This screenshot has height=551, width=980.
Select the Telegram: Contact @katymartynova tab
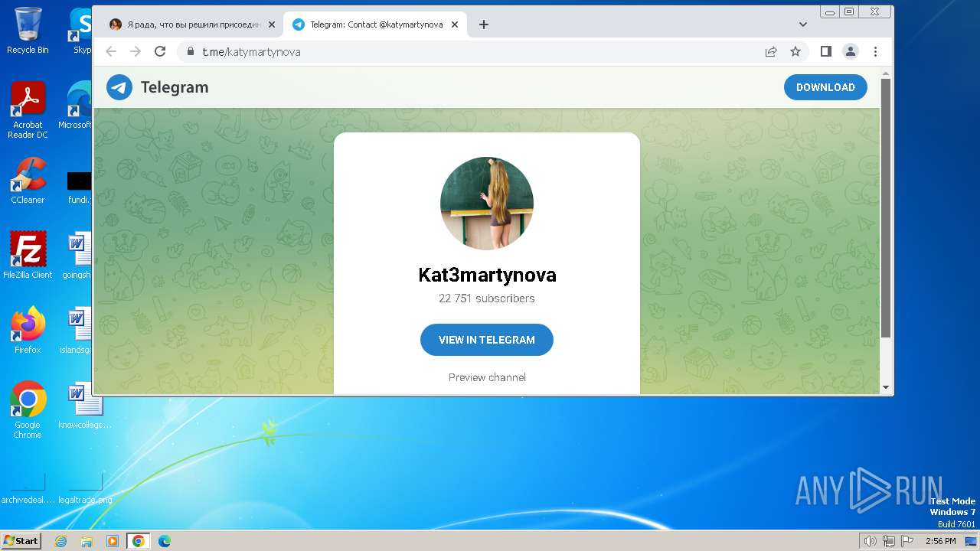[375, 24]
